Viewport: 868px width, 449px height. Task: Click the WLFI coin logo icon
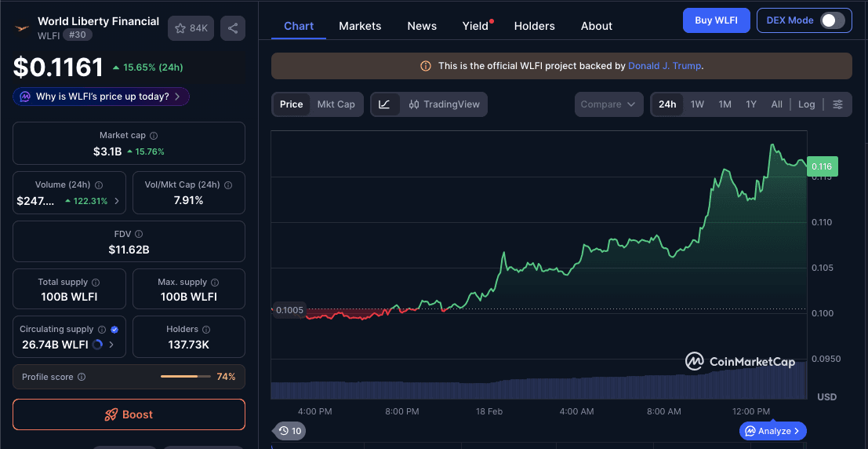[22, 27]
